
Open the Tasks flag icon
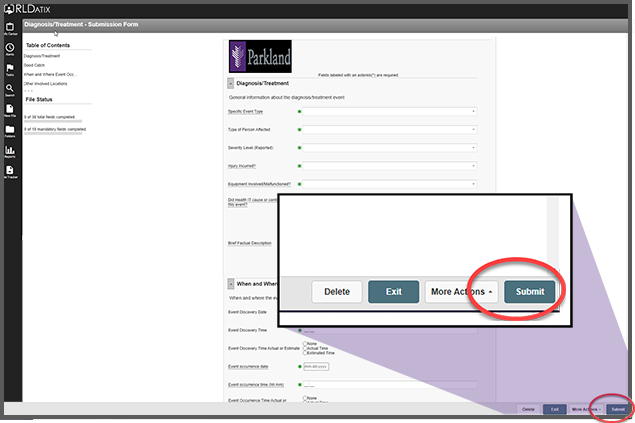pos(10,70)
